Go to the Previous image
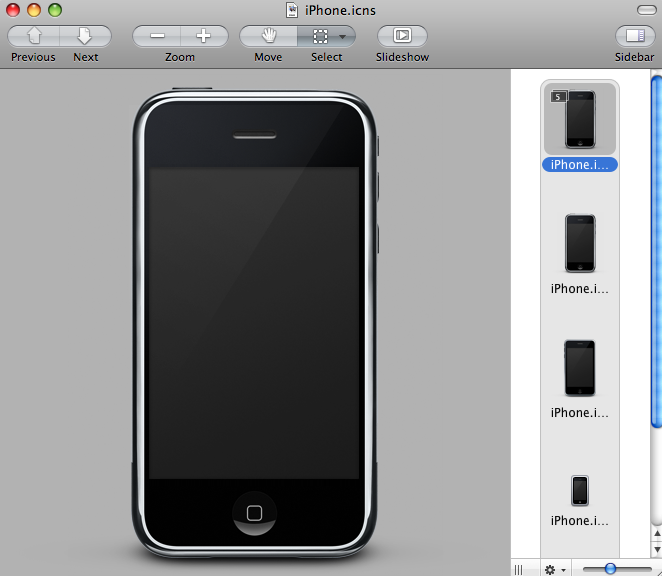This screenshot has width=662, height=576. click(33, 36)
